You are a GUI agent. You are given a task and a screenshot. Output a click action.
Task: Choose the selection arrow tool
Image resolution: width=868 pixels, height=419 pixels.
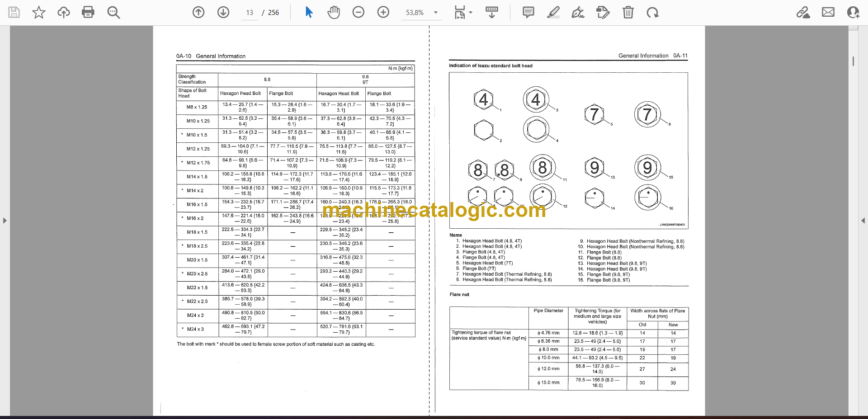[309, 12]
